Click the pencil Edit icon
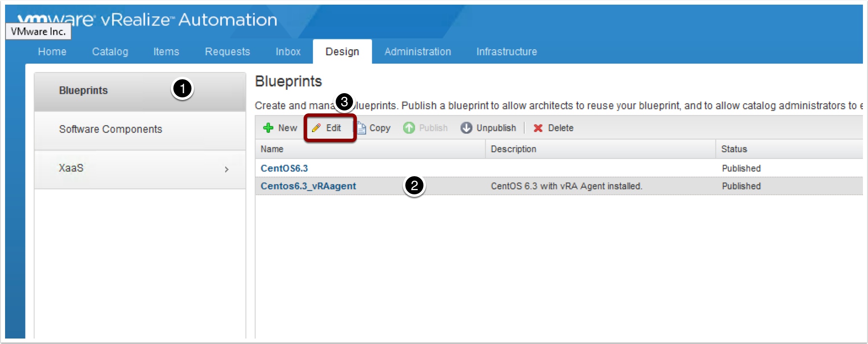Image resolution: width=868 pixels, height=344 pixels. tap(316, 128)
